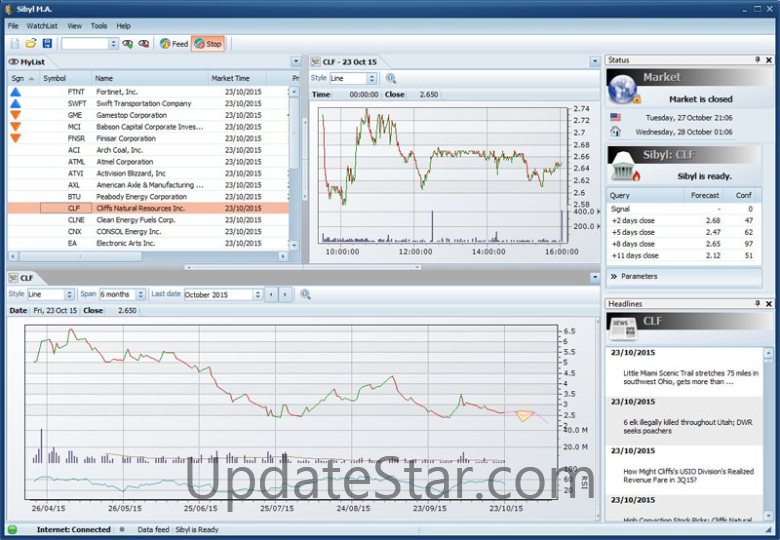Pin the Status panel
780x540 pixels.
tap(758, 60)
